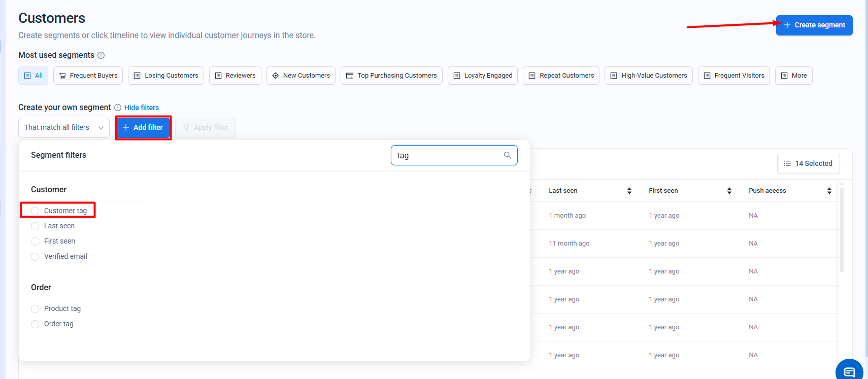Sort by Last seen column arrows
868x379 pixels.
click(629, 191)
